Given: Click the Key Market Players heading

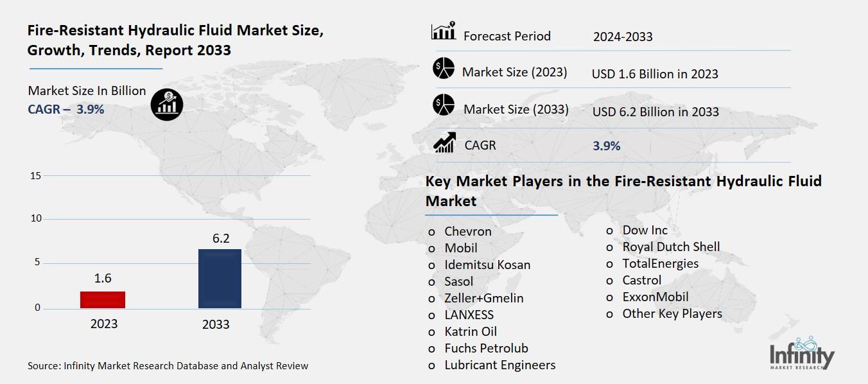Looking at the screenshot, I should (x=623, y=191).
